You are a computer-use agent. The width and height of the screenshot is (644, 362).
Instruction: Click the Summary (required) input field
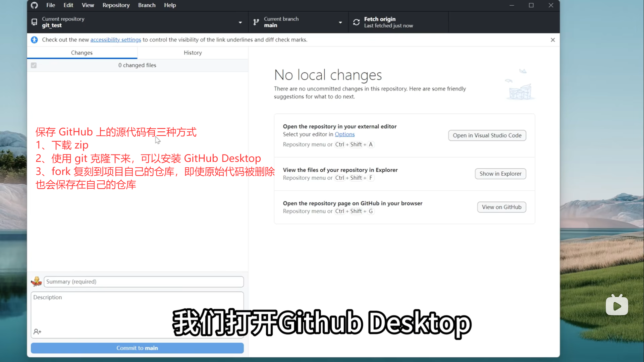(x=144, y=282)
